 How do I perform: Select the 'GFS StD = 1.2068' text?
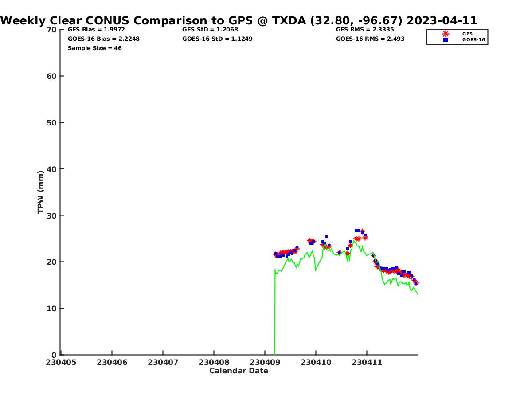pyautogui.click(x=210, y=30)
